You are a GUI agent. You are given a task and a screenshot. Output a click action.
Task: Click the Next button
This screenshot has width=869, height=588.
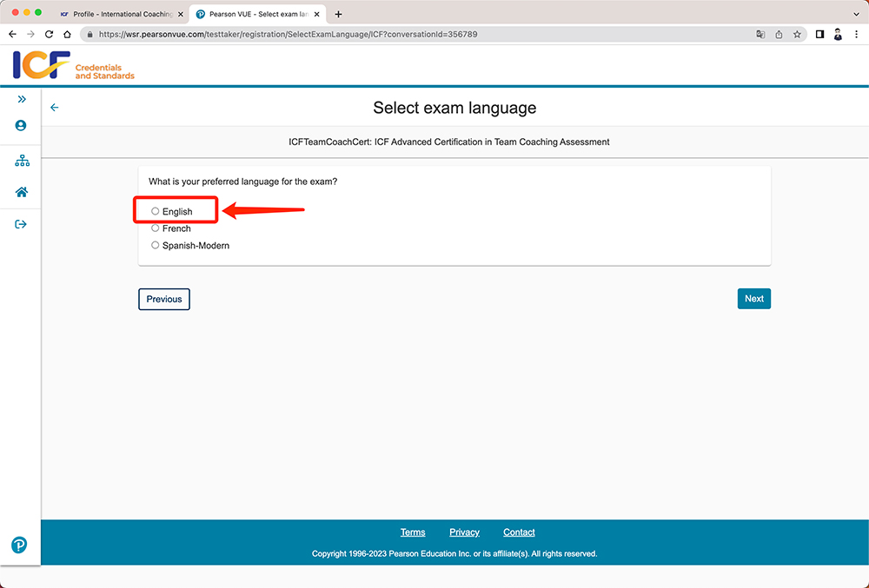point(753,299)
